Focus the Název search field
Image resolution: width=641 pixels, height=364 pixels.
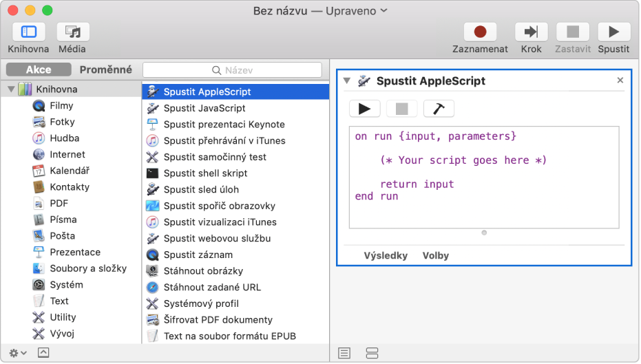(x=232, y=70)
